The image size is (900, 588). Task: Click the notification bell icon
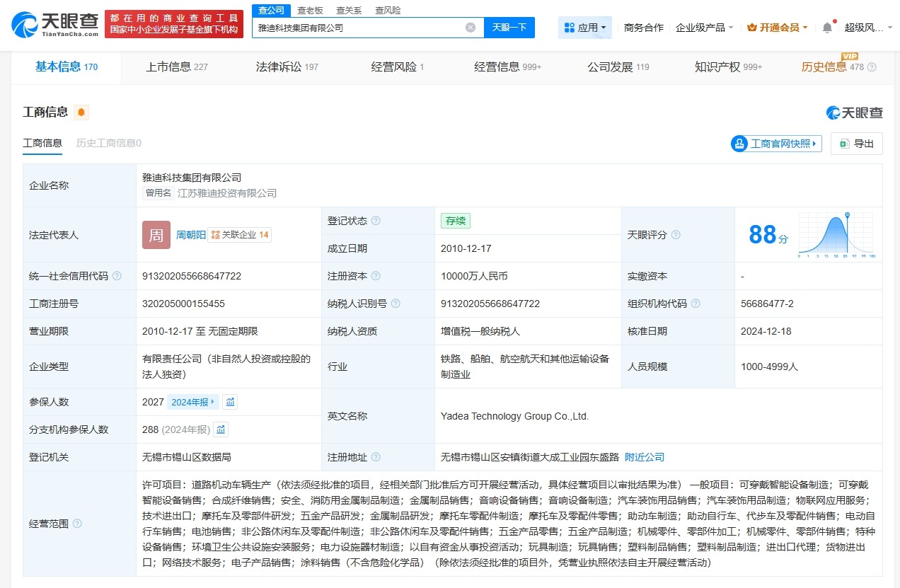[827, 27]
